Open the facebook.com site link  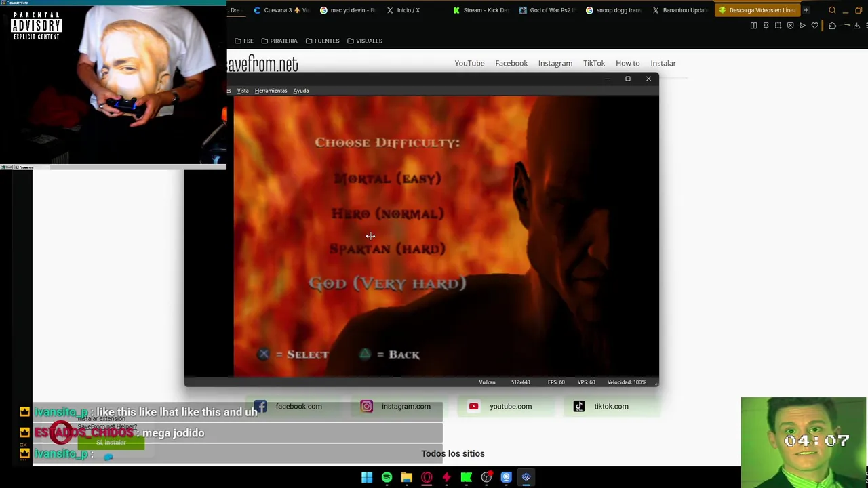(298, 407)
